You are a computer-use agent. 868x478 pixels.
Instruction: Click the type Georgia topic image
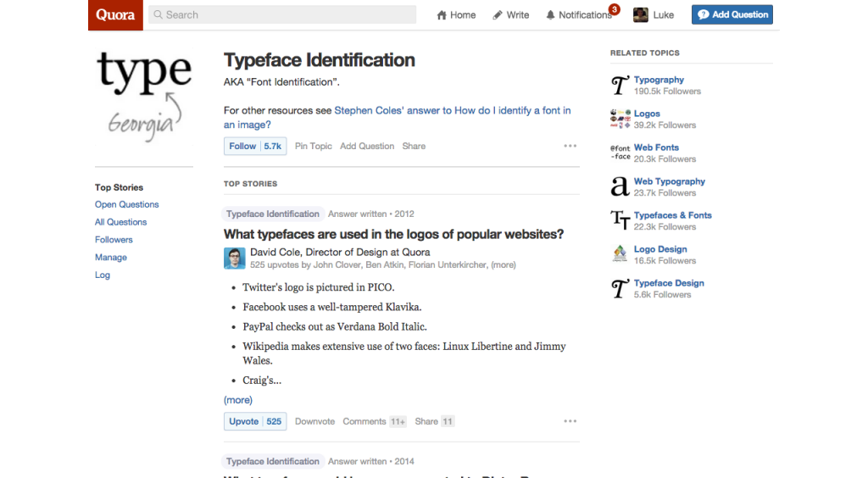coord(144,97)
